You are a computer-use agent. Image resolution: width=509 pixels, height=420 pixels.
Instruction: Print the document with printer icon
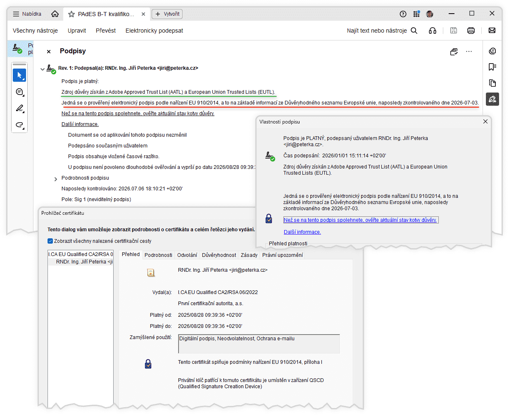471,31
